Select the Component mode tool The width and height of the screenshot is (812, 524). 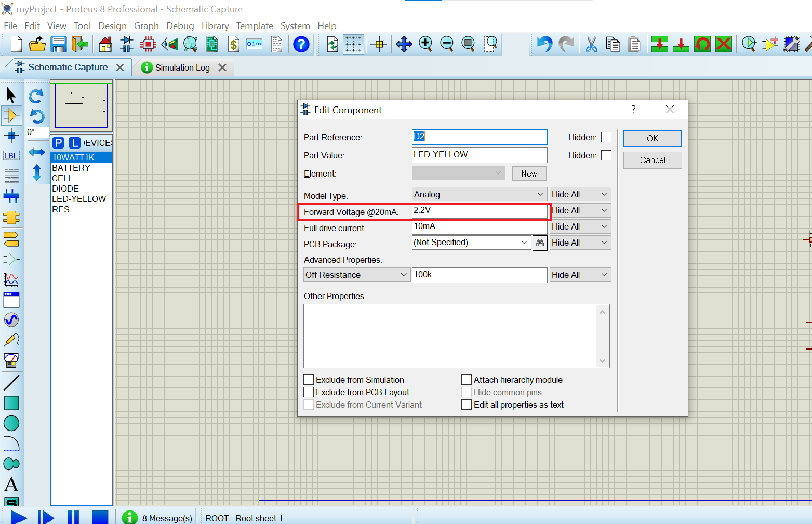(11, 115)
